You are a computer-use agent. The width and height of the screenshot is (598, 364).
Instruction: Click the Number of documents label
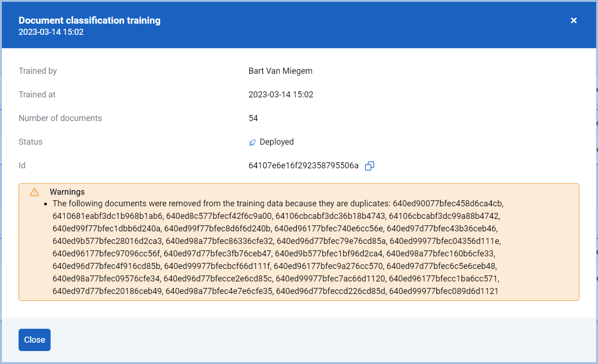click(x=60, y=118)
